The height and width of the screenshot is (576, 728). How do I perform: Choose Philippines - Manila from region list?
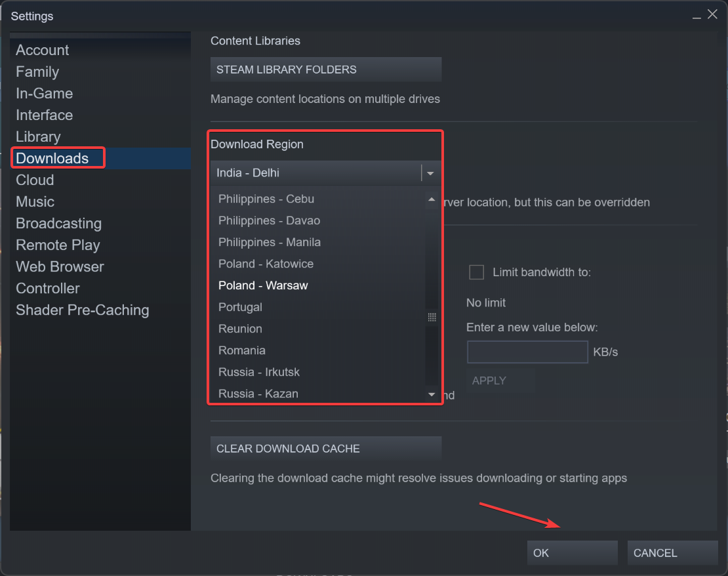(318, 242)
